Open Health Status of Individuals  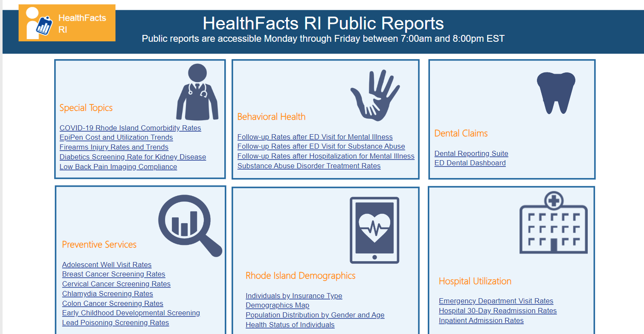click(290, 325)
